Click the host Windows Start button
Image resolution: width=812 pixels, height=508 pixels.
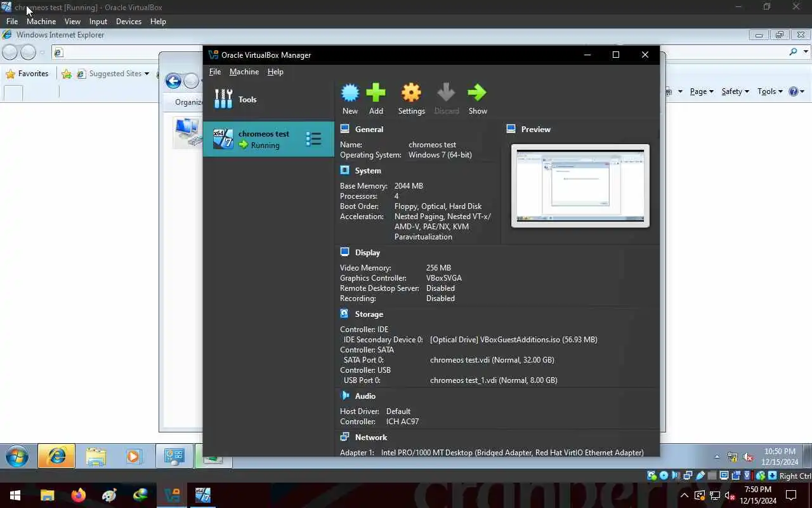click(15, 495)
